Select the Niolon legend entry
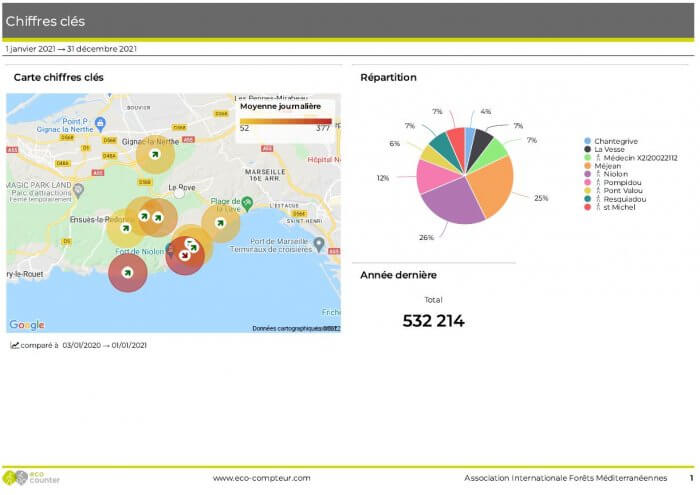 point(606,174)
